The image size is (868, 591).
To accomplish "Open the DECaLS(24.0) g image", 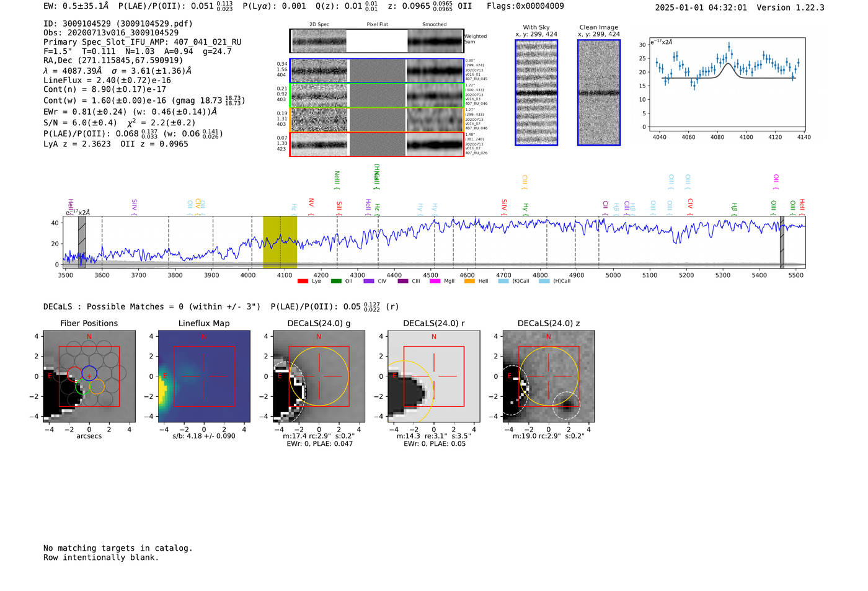I will point(319,376).
